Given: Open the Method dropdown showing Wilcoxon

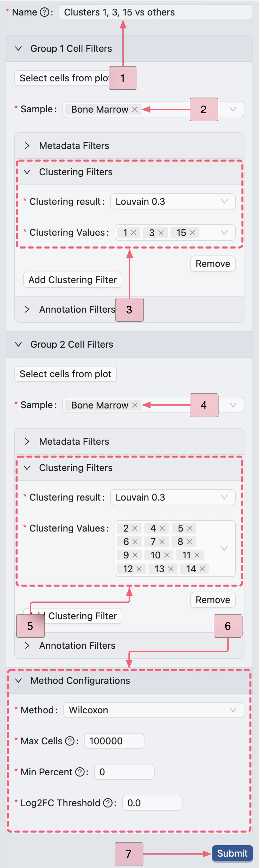Looking at the screenshot, I should coord(153,710).
